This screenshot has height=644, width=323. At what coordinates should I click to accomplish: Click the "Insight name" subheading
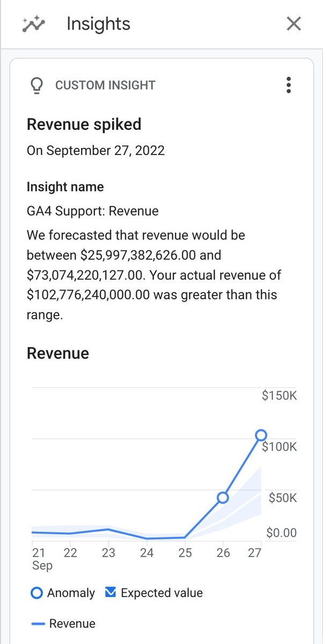click(65, 187)
